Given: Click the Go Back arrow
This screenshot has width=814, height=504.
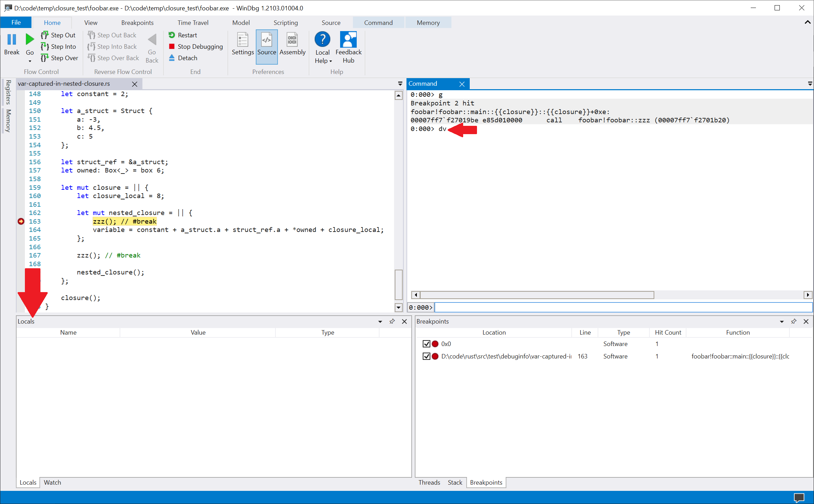Looking at the screenshot, I should coord(152,39).
